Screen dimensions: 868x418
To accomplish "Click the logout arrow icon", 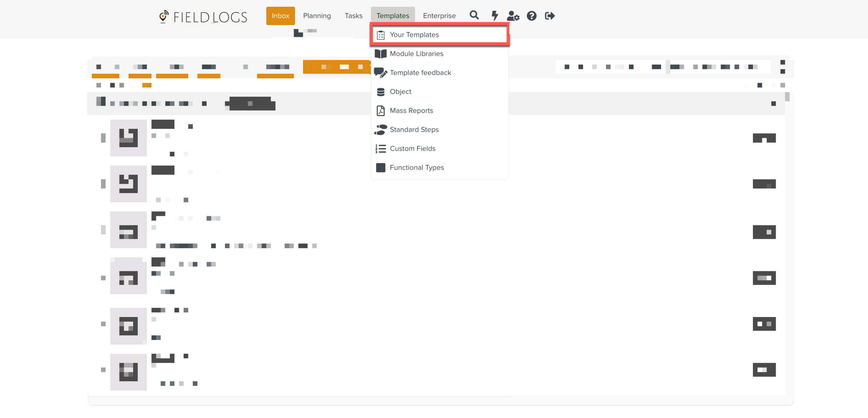I will pos(550,16).
